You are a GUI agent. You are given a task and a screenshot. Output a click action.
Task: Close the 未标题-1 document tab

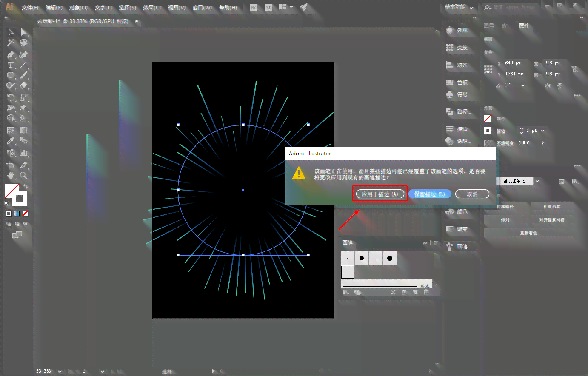coord(137,21)
